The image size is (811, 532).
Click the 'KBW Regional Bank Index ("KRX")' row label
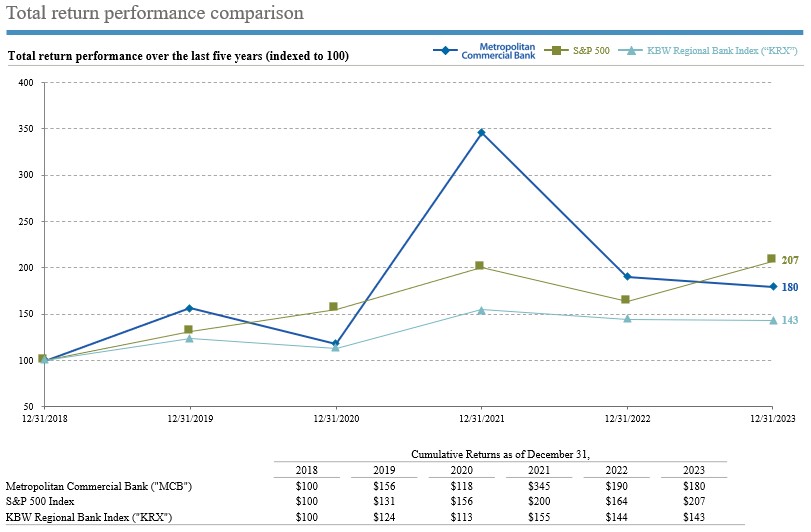coord(88,517)
